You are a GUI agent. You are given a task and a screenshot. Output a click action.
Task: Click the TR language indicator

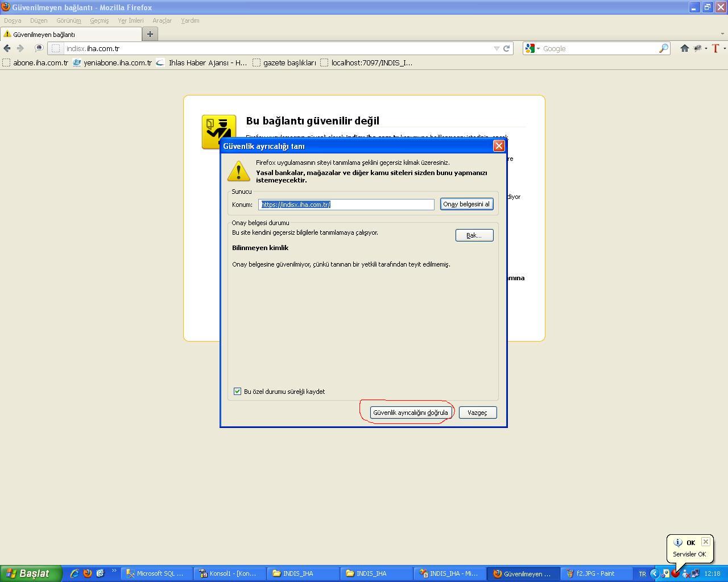[642, 574]
